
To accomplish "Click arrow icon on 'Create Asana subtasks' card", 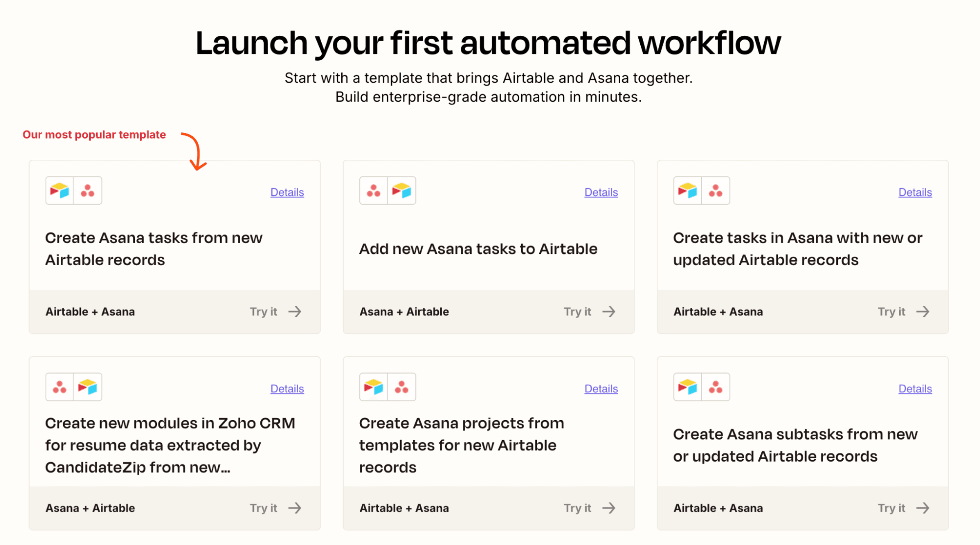I will (x=923, y=508).
